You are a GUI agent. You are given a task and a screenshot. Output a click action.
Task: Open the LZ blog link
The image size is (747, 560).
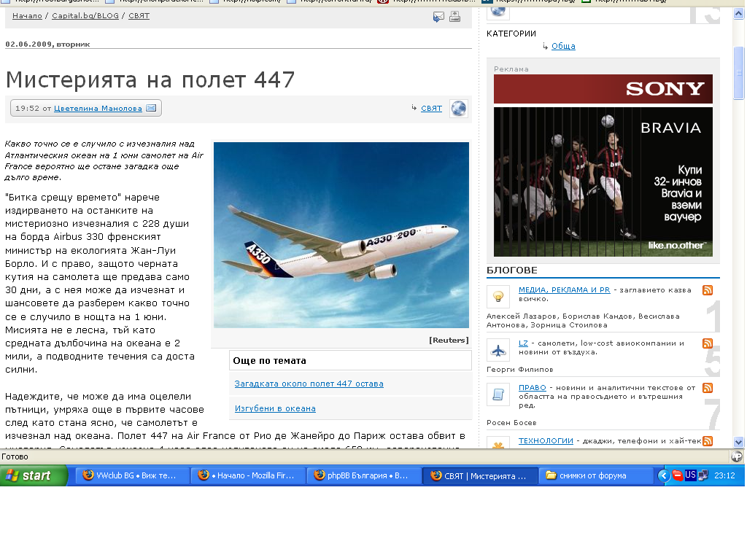pos(523,343)
